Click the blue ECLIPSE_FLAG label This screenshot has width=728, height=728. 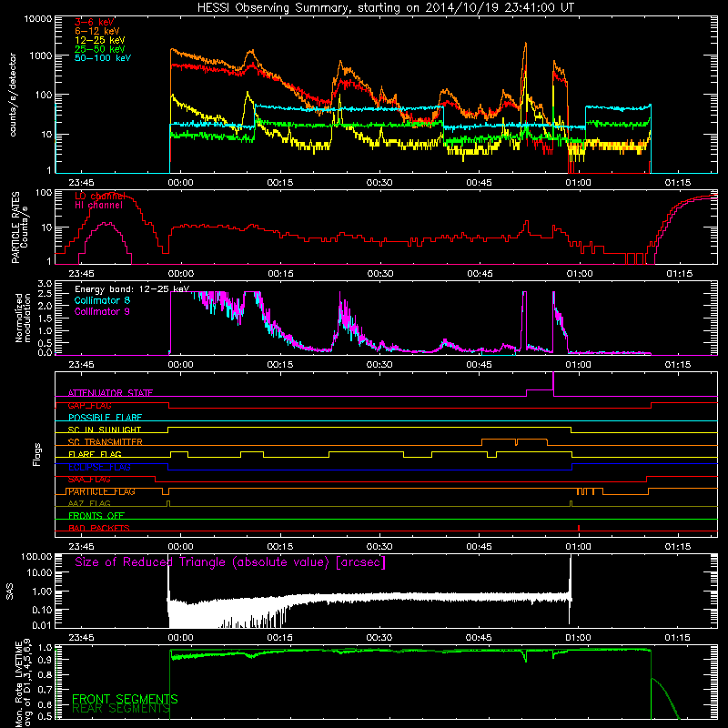(x=99, y=467)
